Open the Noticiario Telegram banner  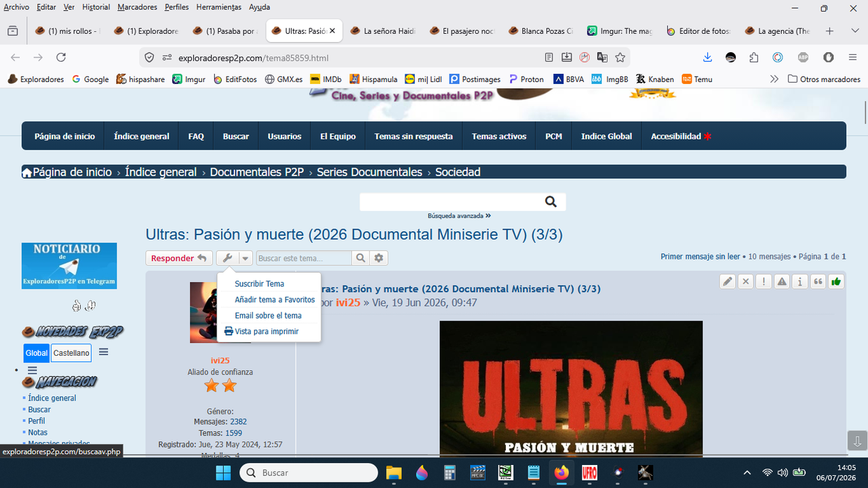69,266
